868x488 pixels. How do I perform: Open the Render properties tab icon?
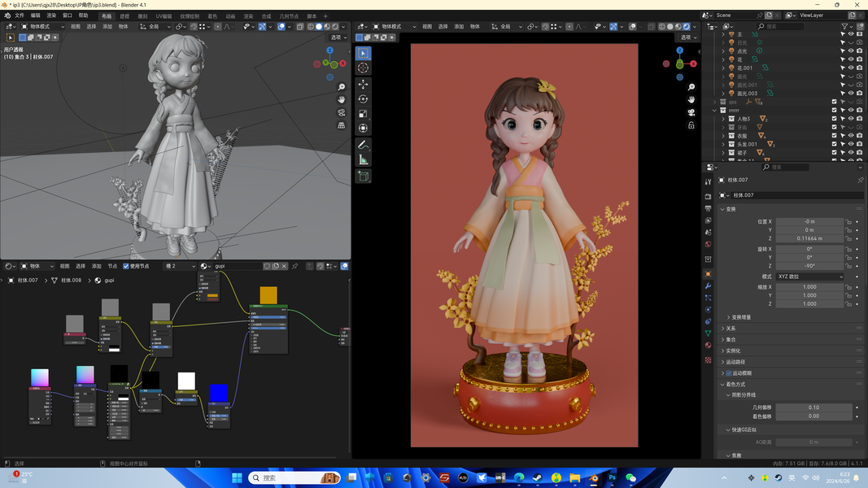click(708, 196)
